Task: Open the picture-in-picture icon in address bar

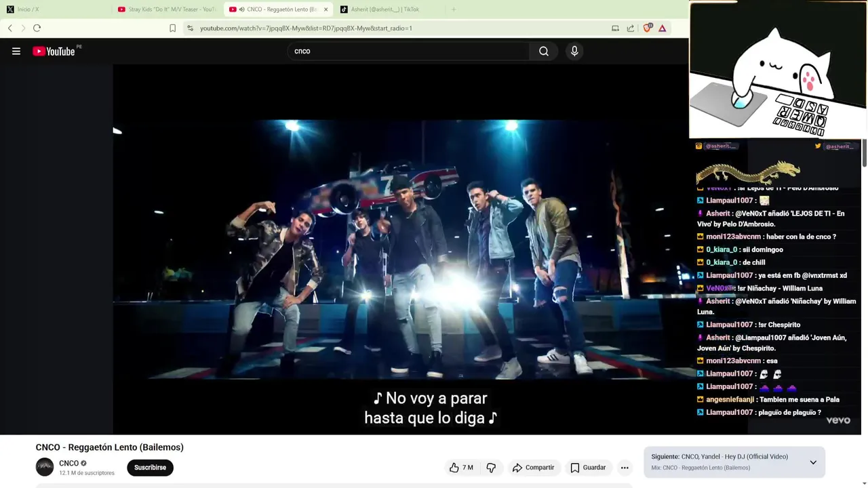Action: pyautogui.click(x=615, y=28)
